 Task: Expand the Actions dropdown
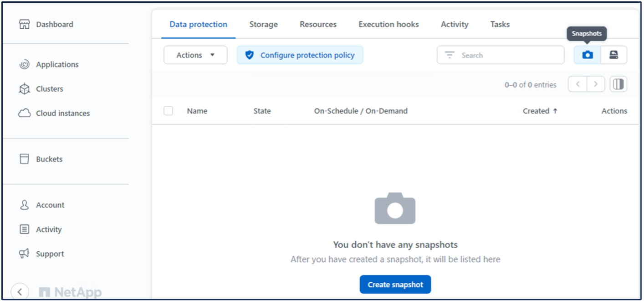195,55
